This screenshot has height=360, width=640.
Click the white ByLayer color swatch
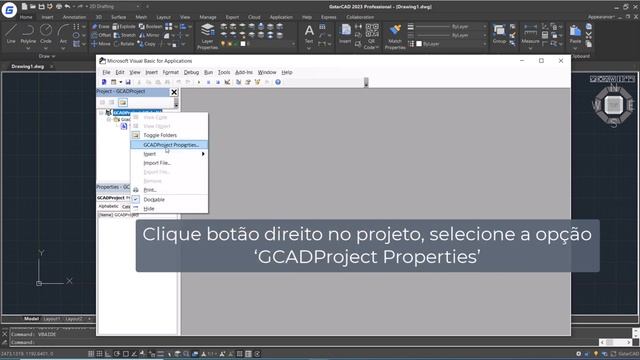pyautogui.click(x=419, y=44)
